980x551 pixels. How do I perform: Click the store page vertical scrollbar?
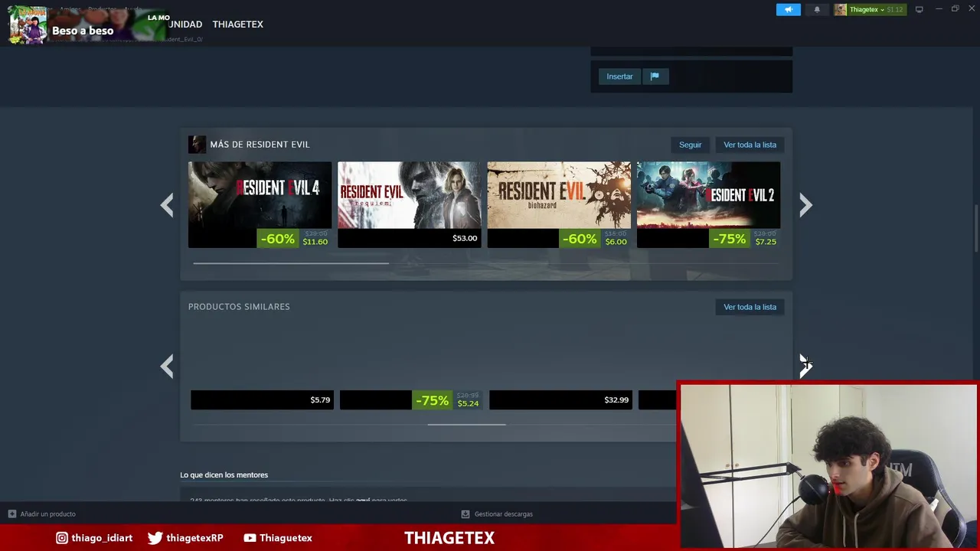coord(975,228)
